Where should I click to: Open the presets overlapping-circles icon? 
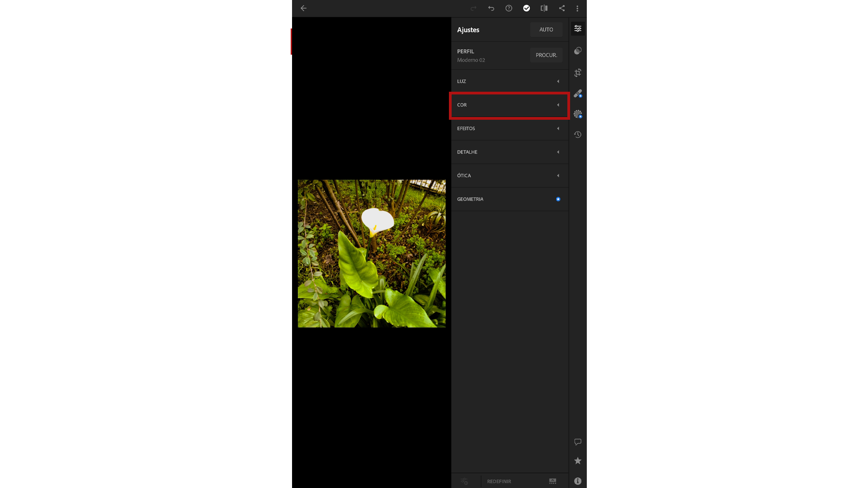pyautogui.click(x=578, y=51)
